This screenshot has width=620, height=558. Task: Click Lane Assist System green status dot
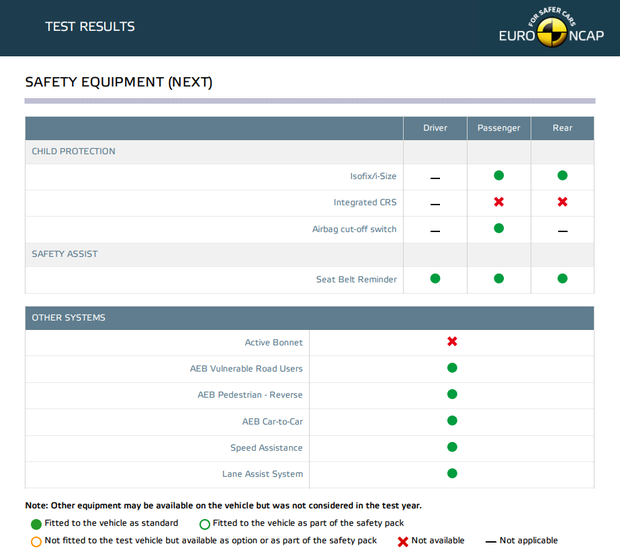tap(452, 474)
